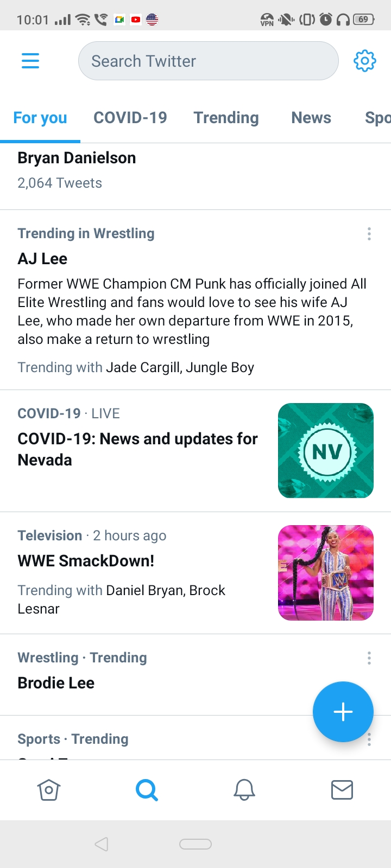391x868 pixels.
Task: Open the Bryan Danielson trend
Action: click(x=77, y=157)
